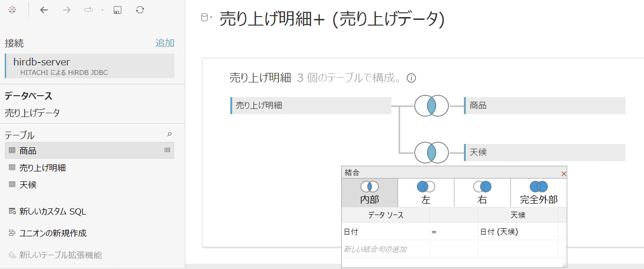
Task: Click the join dialog resize grip
Action: [564, 265]
